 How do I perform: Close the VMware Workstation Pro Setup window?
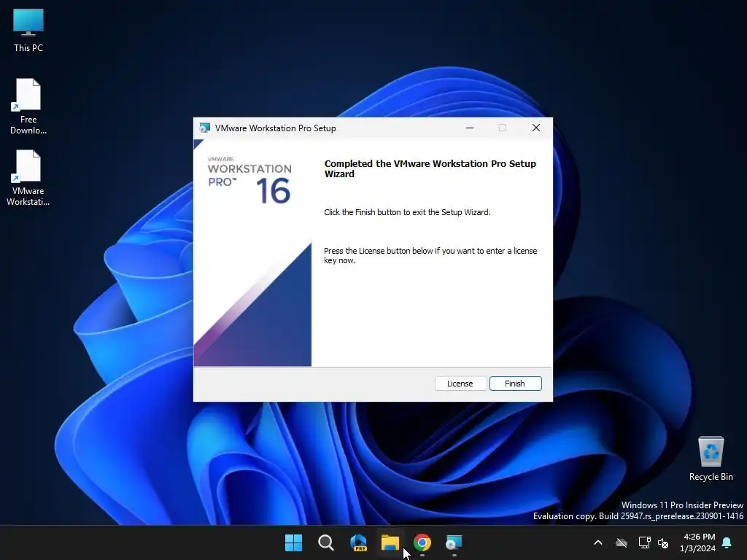[x=536, y=128]
